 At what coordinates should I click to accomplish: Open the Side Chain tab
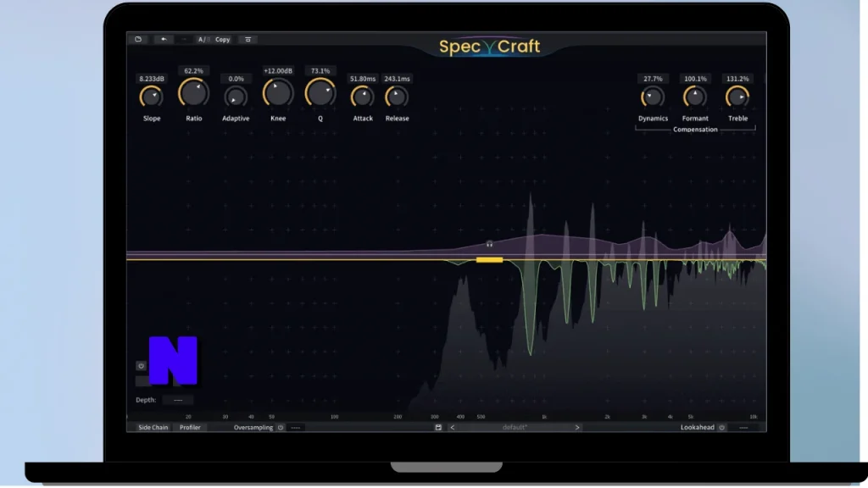point(153,427)
